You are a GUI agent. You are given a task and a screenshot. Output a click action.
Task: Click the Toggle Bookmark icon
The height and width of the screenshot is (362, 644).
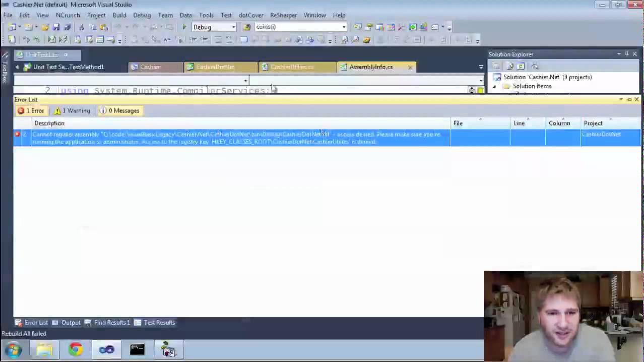243,40
